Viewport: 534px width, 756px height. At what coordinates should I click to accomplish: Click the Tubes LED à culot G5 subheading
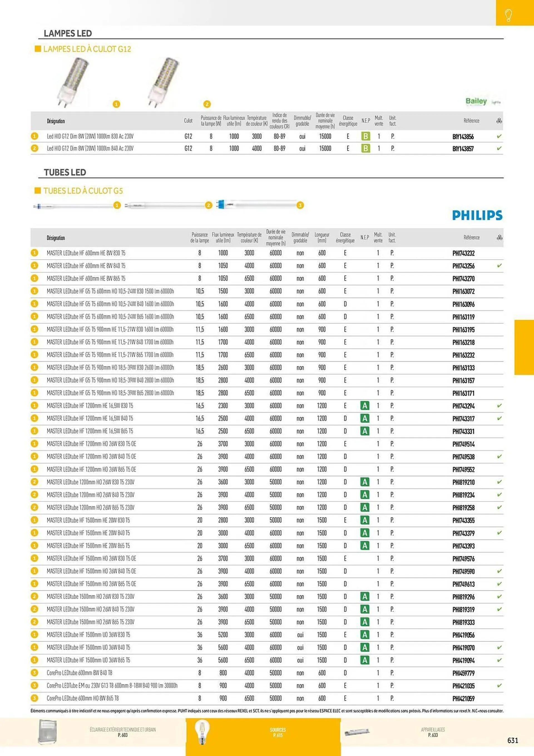pos(83,191)
